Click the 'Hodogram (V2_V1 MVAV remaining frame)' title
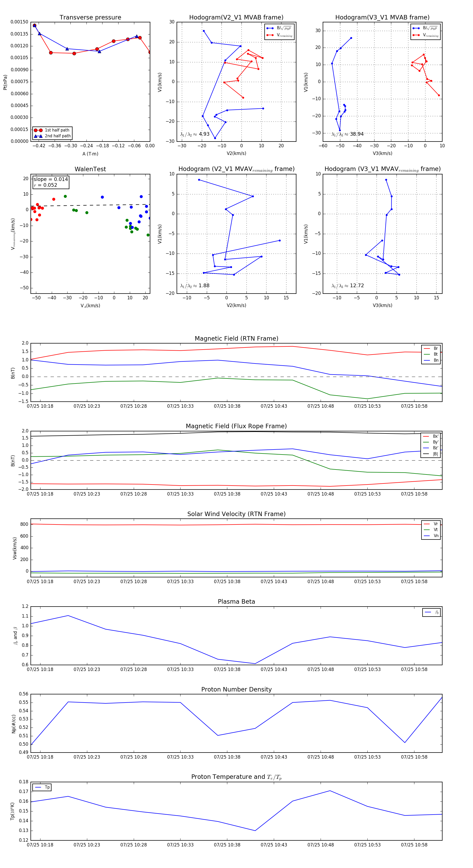The width and height of the screenshot is (473, 868). click(x=236, y=169)
